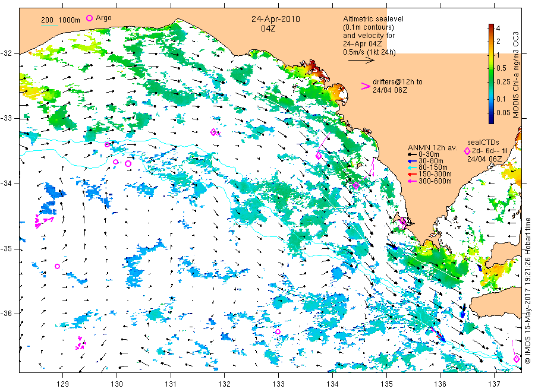Click the 'Altimetric sealevel' caption line
The width and height of the screenshot is (535, 392).
[373, 19]
